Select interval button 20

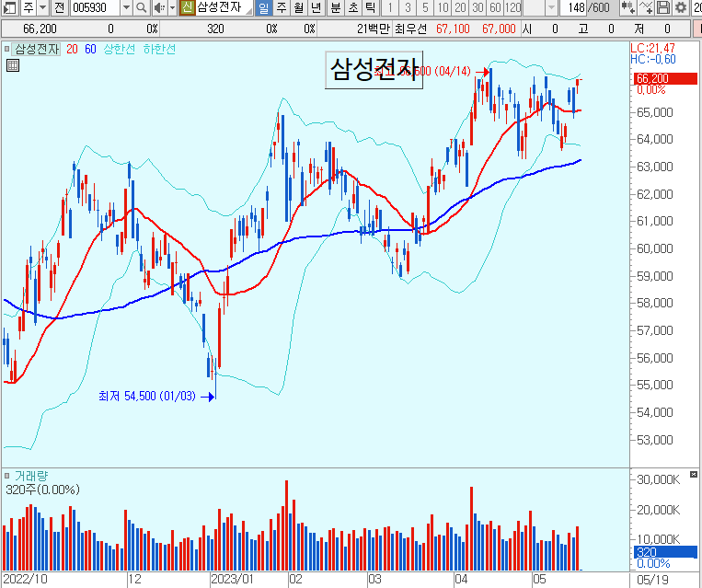click(460, 7)
